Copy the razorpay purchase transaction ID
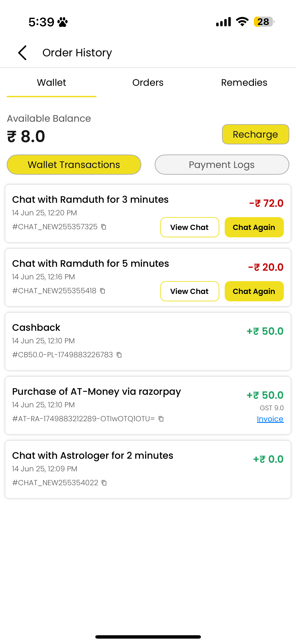 point(161,419)
